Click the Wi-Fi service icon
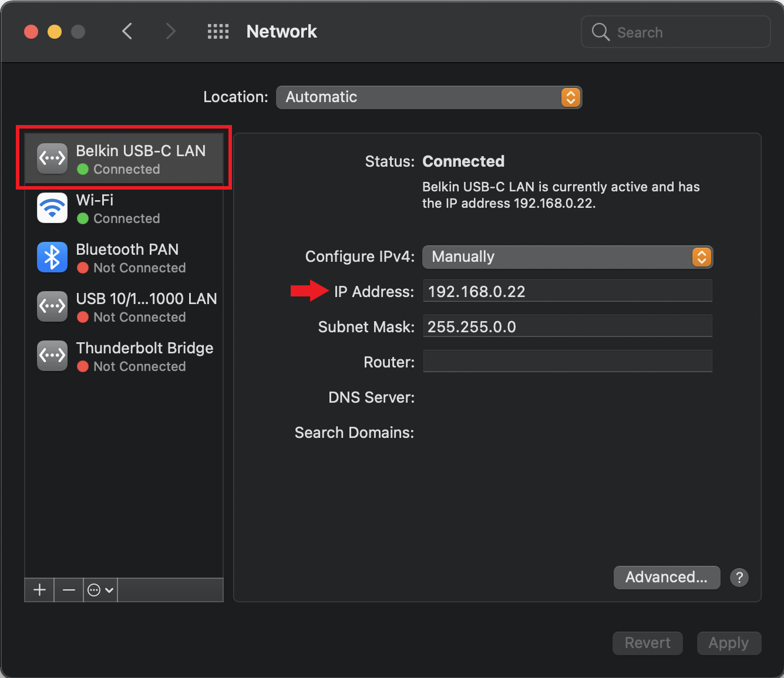784x678 pixels. 52,208
